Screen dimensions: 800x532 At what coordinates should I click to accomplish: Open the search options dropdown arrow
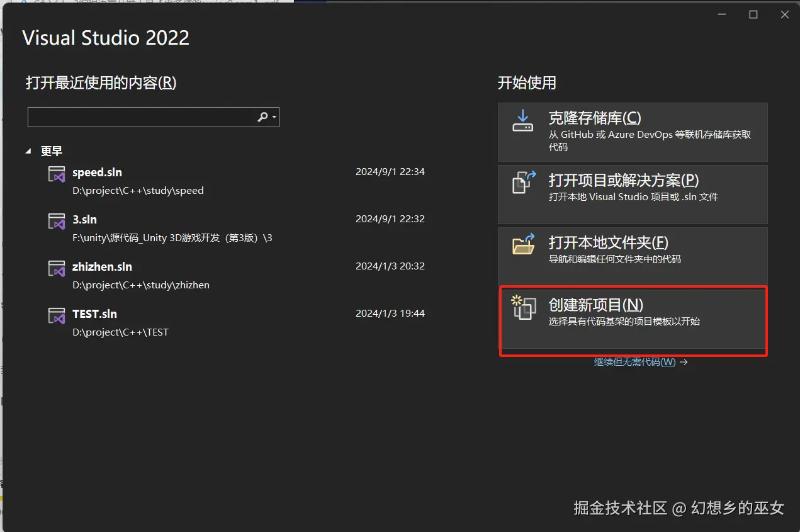pos(274,118)
